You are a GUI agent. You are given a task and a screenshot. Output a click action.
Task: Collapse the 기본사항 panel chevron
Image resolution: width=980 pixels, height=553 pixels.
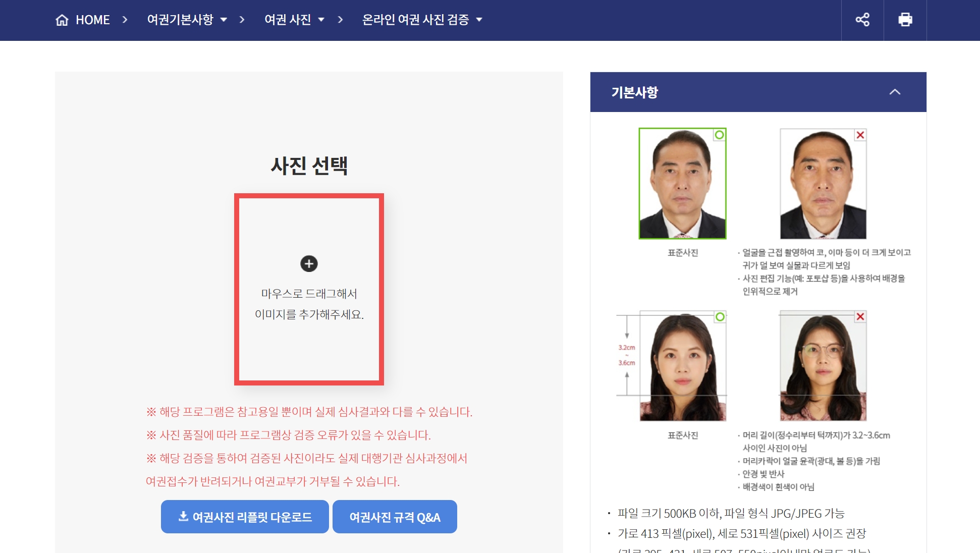coord(895,92)
